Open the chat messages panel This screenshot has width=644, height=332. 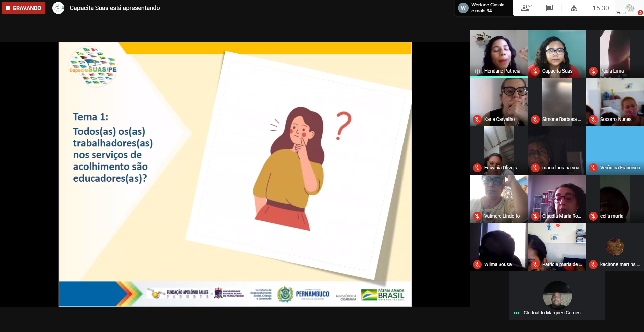click(x=549, y=8)
